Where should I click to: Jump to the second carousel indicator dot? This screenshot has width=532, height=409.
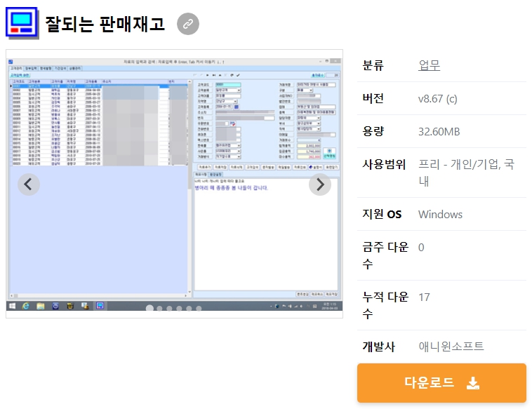coord(159,308)
